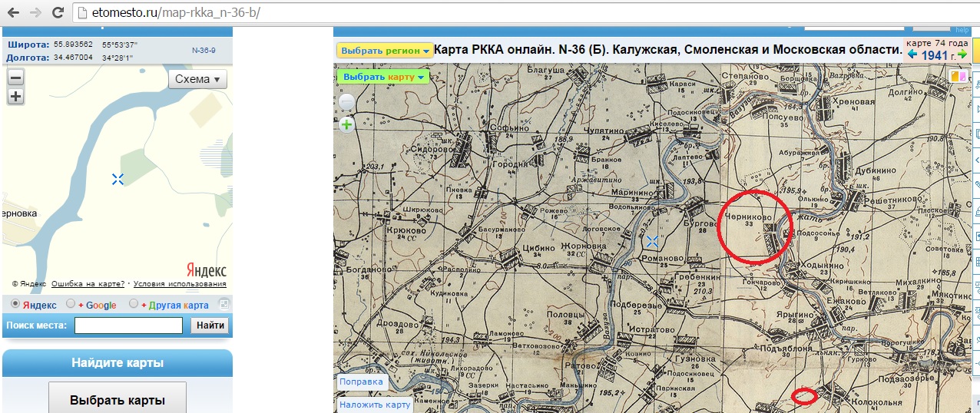Image resolution: width=980 pixels, height=413 pixels.
Task: Open the Схема map type dropdown
Action: click(197, 79)
